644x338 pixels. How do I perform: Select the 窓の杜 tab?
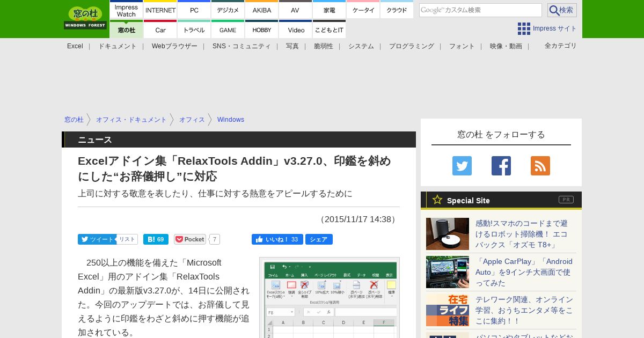click(x=126, y=30)
